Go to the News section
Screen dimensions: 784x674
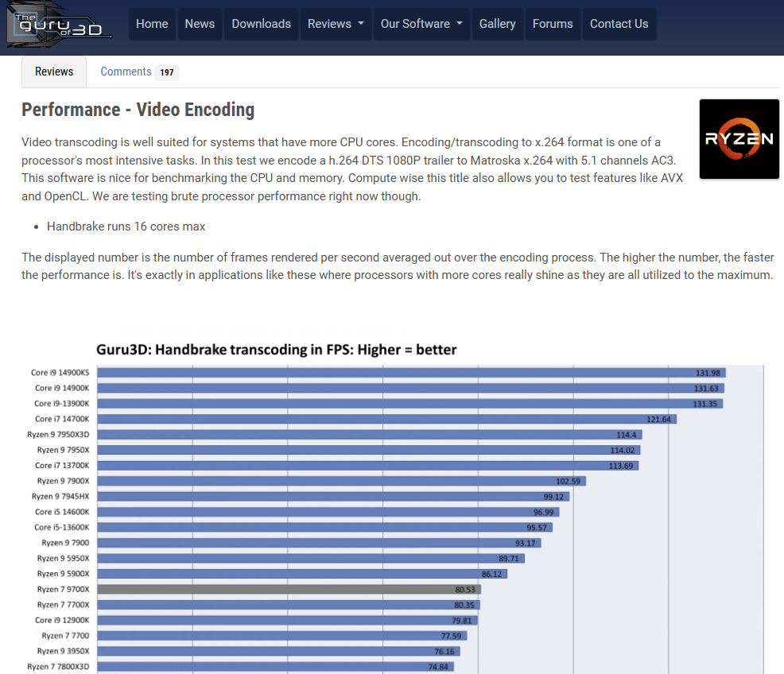(200, 24)
